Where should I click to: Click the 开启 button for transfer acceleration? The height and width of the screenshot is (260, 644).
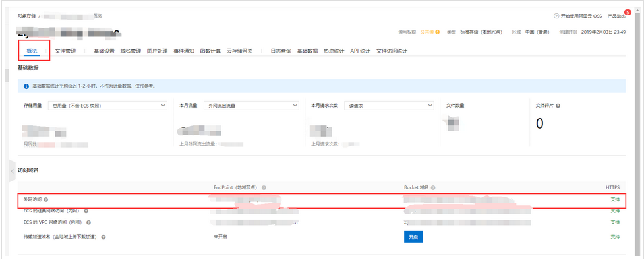coord(413,237)
